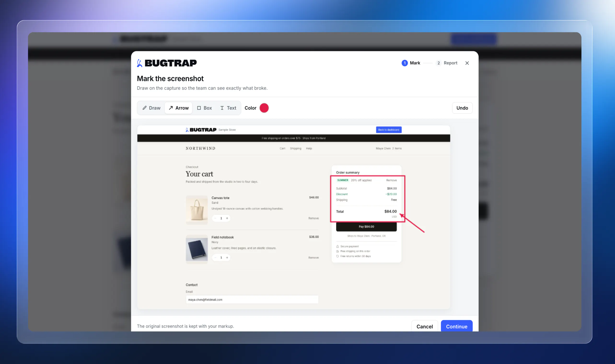Screen dimensions: 615x364
Task: Click Back to dashboard in the capture
Action: pyautogui.click(x=389, y=130)
